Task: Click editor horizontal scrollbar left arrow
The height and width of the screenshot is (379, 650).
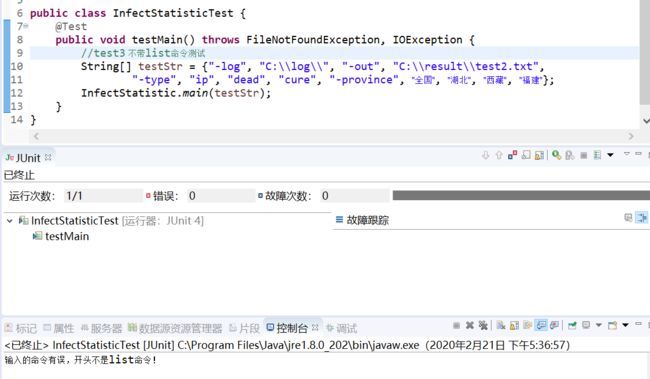Action: (x=36, y=136)
